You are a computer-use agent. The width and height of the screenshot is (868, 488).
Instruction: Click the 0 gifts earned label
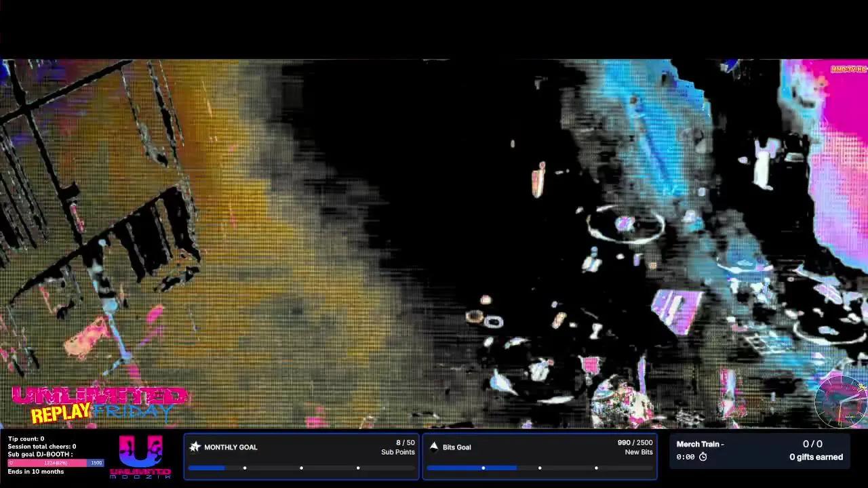coord(816,457)
